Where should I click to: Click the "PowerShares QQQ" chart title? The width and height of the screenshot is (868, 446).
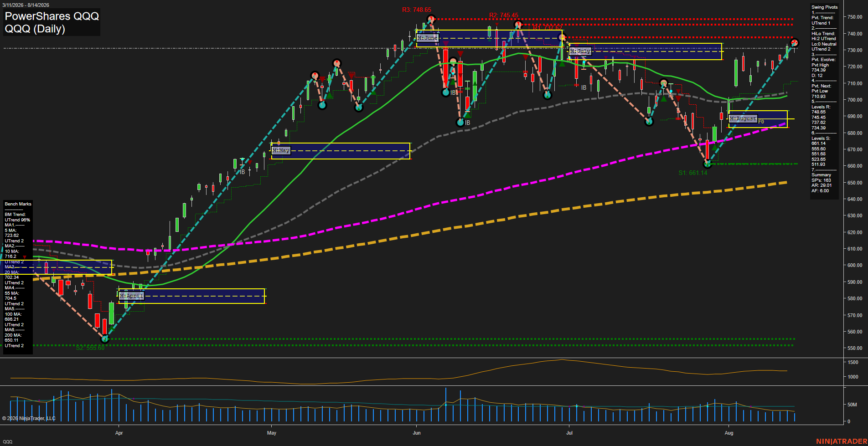52,16
